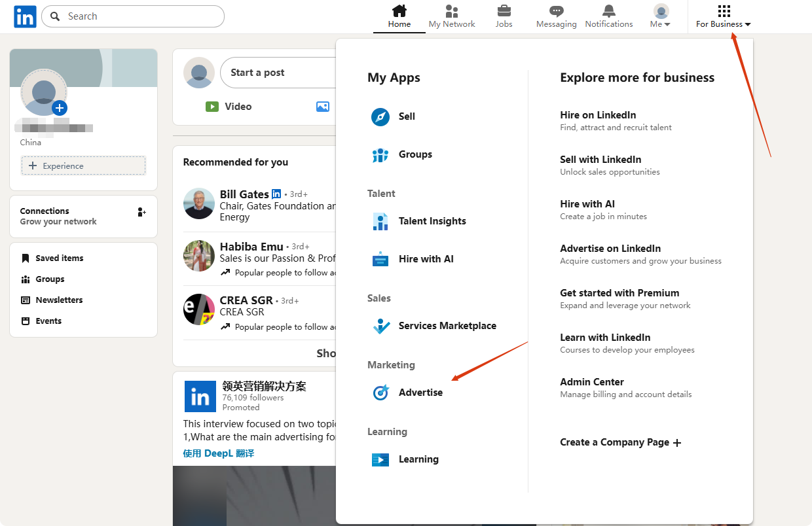812x526 pixels.
Task: Open the Groups app icon
Action: (380, 155)
